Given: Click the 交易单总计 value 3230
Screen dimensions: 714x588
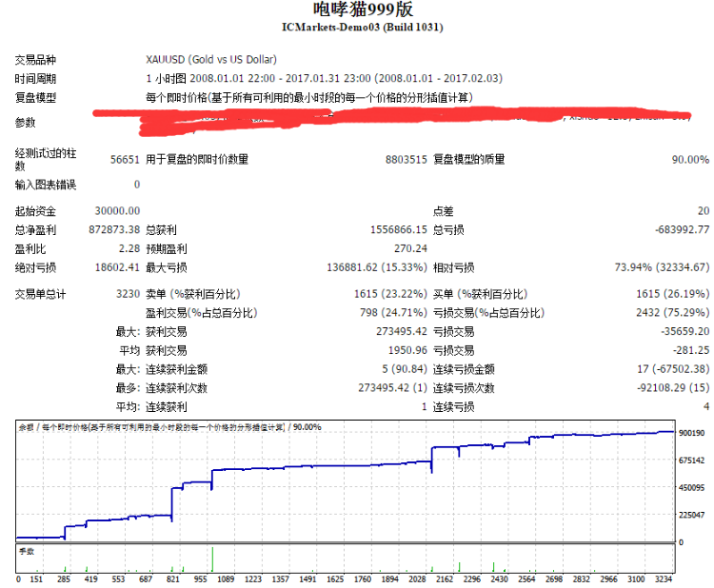Looking at the screenshot, I should point(128,294).
